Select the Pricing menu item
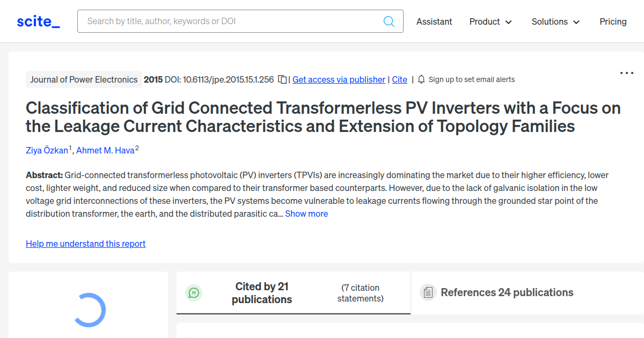644x338 pixels. click(x=613, y=21)
